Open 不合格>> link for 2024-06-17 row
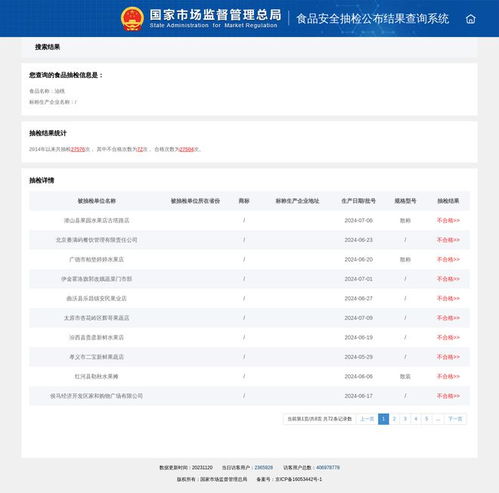The width and height of the screenshot is (499, 493). 448,396
